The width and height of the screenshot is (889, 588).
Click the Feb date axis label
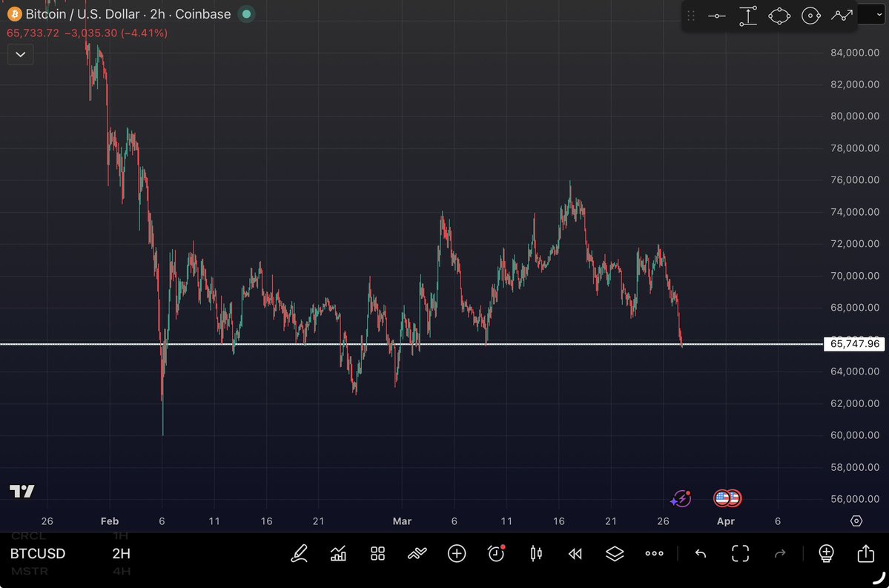110,521
